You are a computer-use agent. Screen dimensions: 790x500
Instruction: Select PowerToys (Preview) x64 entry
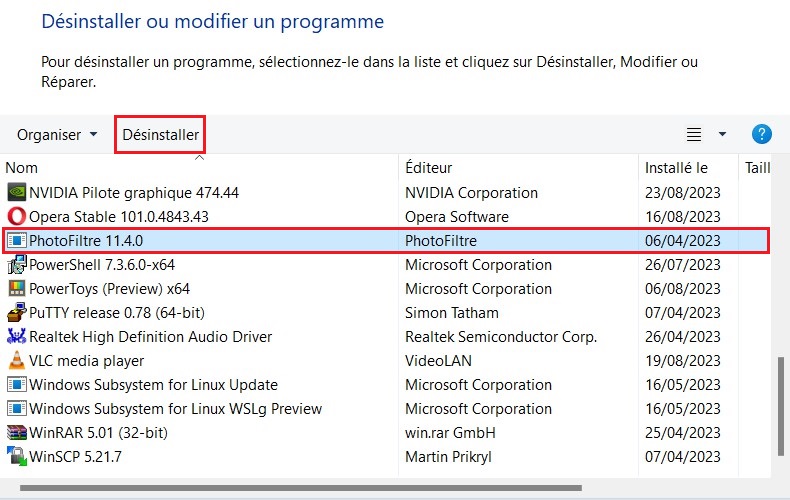pyautogui.click(x=109, y=289)
